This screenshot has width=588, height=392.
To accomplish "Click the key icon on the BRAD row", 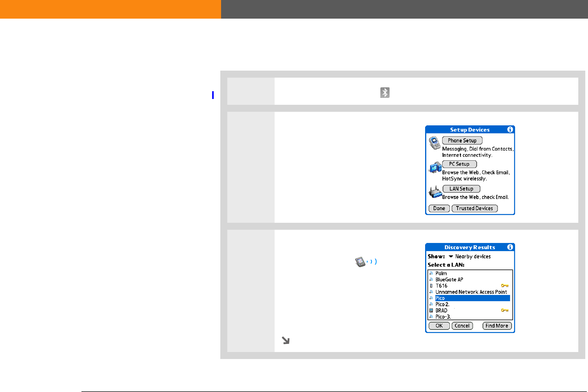I will point(505,310).
